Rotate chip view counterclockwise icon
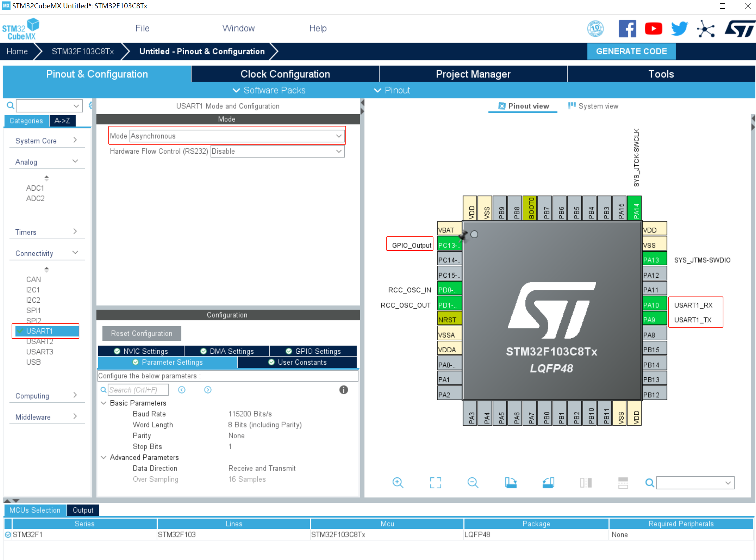The width and height of the screenshot is (756, 560). [548, 482]
